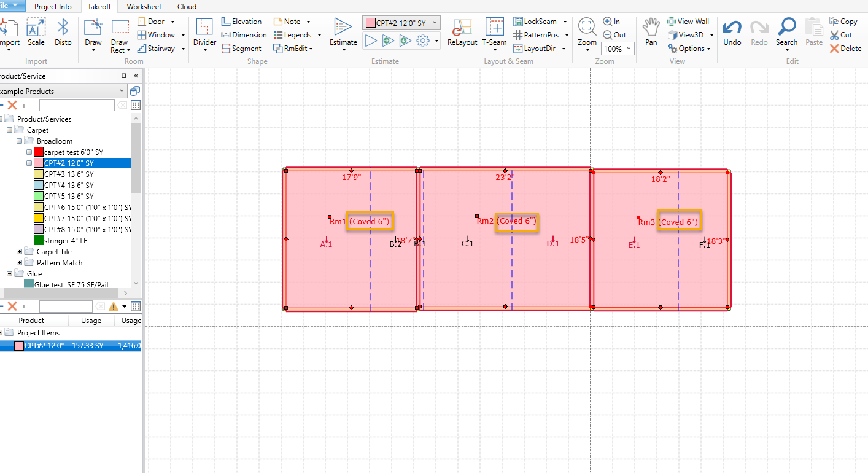Expand the carpet test 6'0" SY item
Screen dimensions: 868x473
pos(29,152)
